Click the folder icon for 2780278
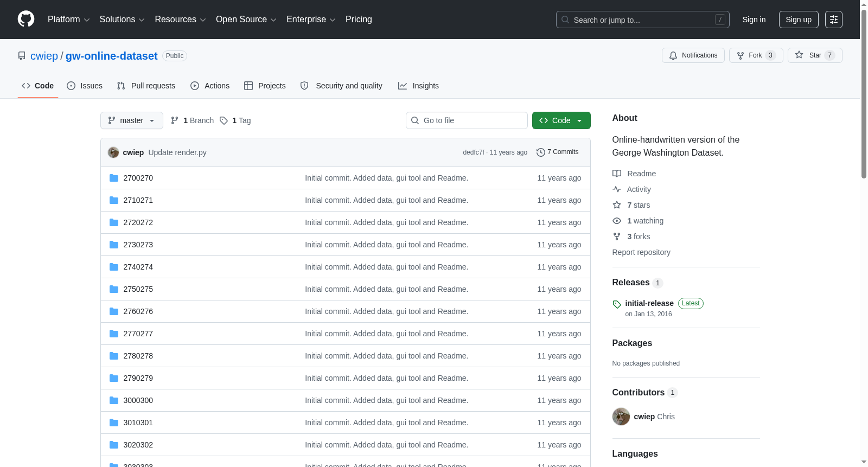The image size is (868, 467). 114,356
